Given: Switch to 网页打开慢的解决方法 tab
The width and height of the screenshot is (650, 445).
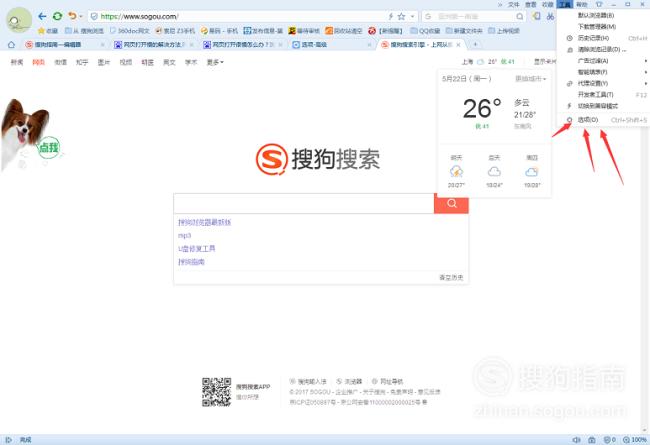Looking at the screenshot, I should point(155,44).
